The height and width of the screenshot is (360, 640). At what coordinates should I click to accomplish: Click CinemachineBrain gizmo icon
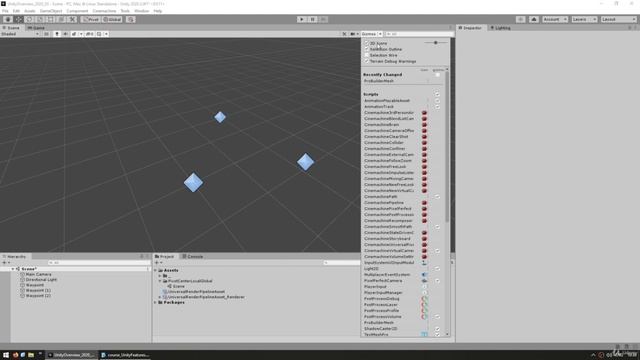(x=424, y=124)
